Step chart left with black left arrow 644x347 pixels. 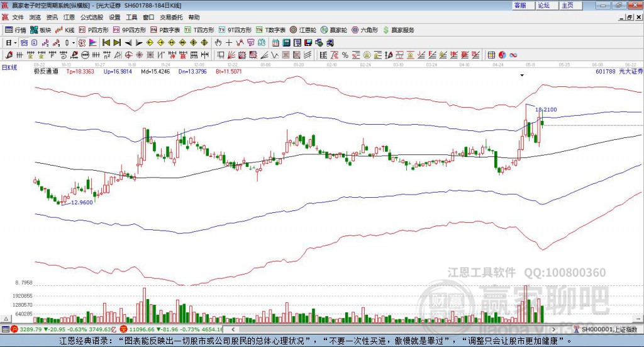128,42
